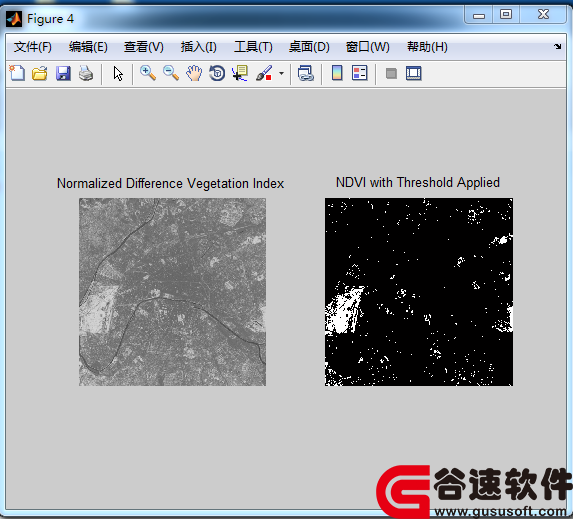Viewport: 573px width, 519px height.
Task: Select the Brush data tool
Action: (x=264, y=73)
